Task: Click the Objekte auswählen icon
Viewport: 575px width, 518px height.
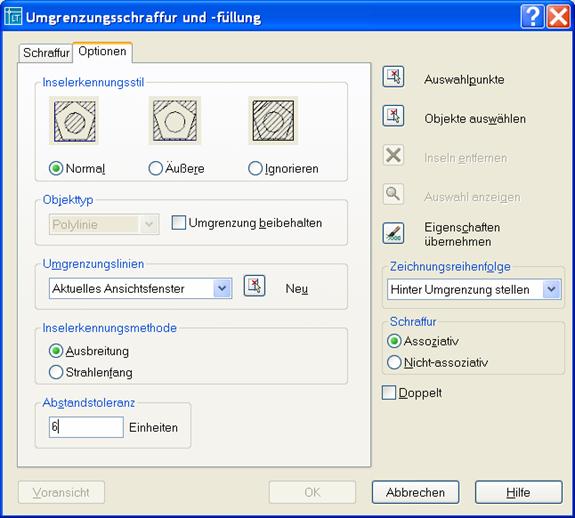Action: point(393,116)
